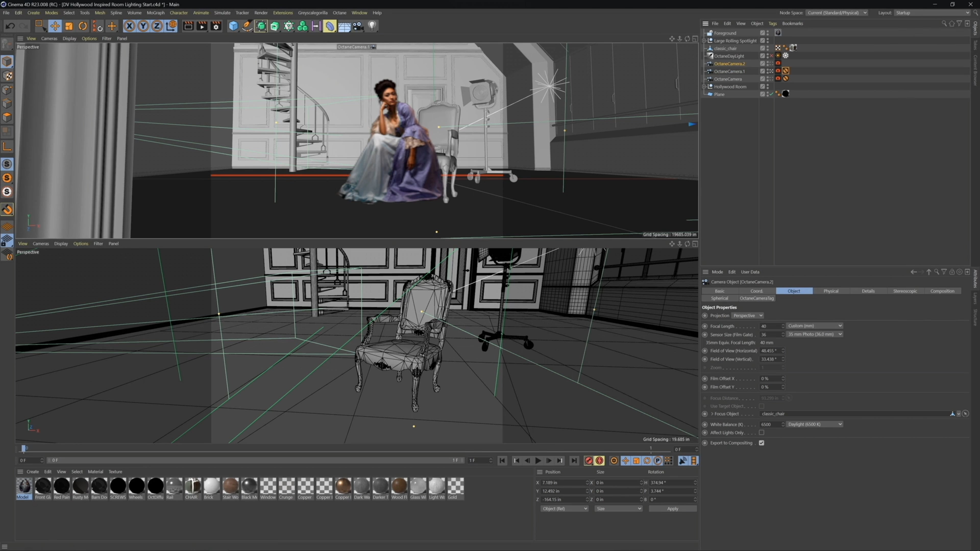Open the Projection Perspective dropdown
This screenshot has height=551, width=980.
point(748,316)
